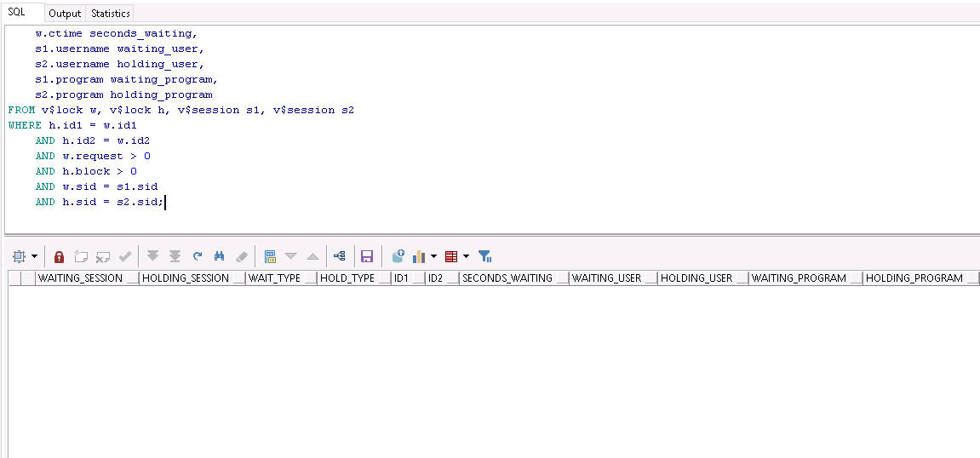The height and width of the screenshot is (458, 980).
Task: Click the grid select mode icon
Action: pyautogui.click(x=19, y=256)
